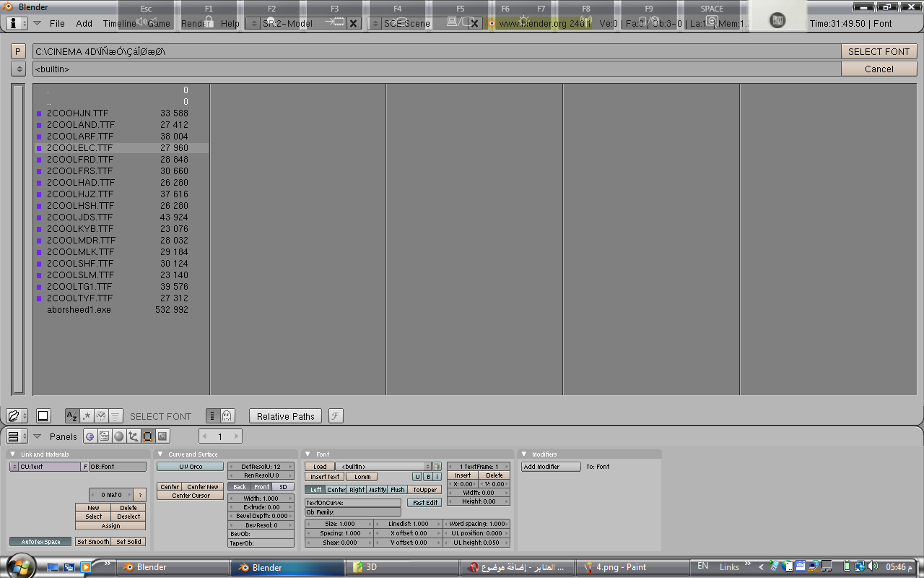Open directory bookmarks arrow beside filename field
The width and height of the screenshot is (924, 578).
tap(19, 69)
